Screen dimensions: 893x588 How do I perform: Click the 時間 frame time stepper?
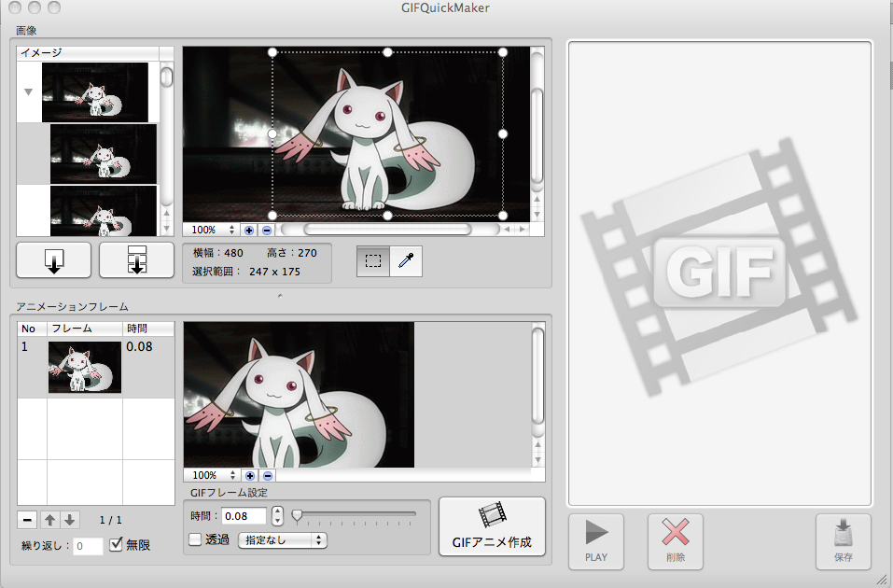[x=277, y=515]
